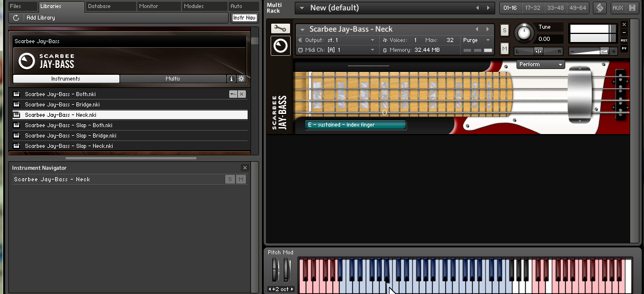The height and width of the screenshot is (294, 644).
Task: Toggle solo in the Instrument Navigator row
Action: [230, 180]
